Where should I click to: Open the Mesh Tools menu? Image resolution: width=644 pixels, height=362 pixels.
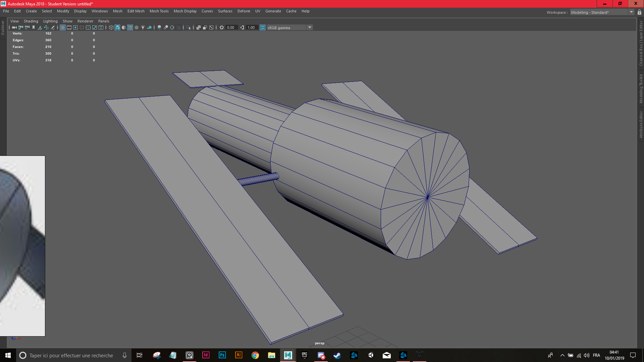(159, 11)
